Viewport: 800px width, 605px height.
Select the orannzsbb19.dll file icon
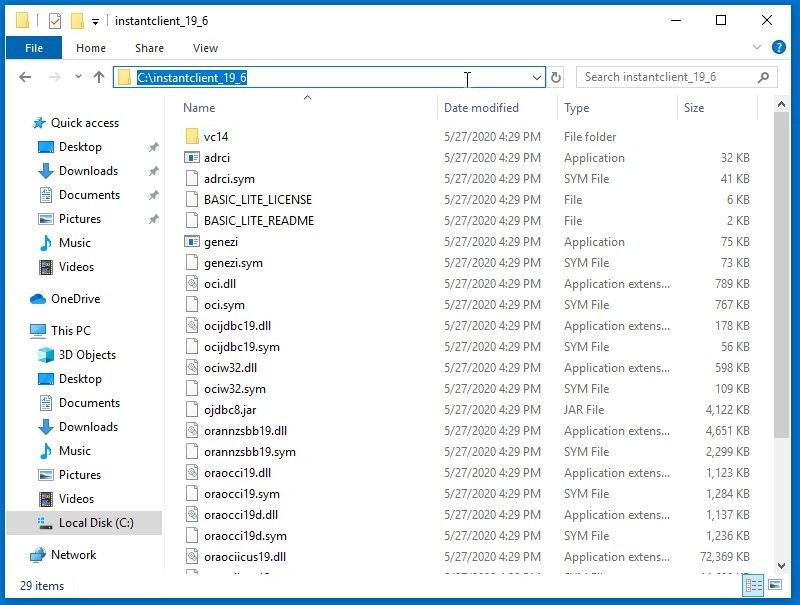coord(192,431)
